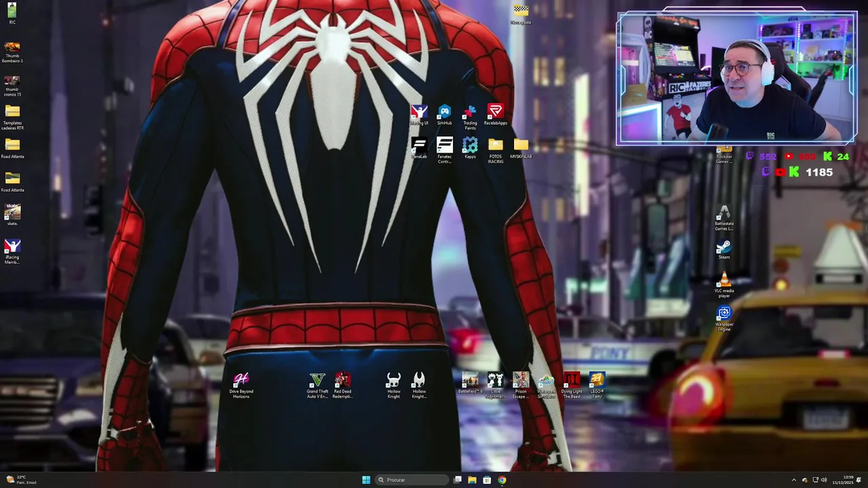Click the Procurar search box on the taskbar
Screen dimensions: 868x488
(x=412, y=480)
